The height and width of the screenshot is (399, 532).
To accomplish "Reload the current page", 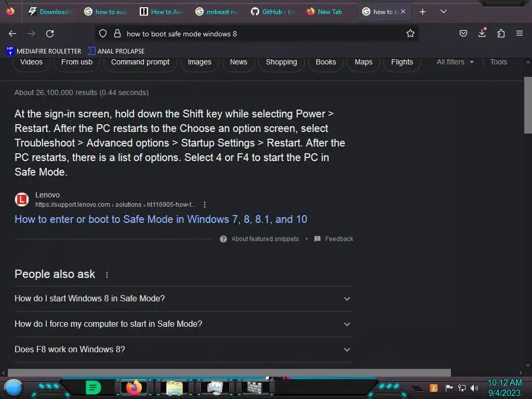I will (50, 34).
